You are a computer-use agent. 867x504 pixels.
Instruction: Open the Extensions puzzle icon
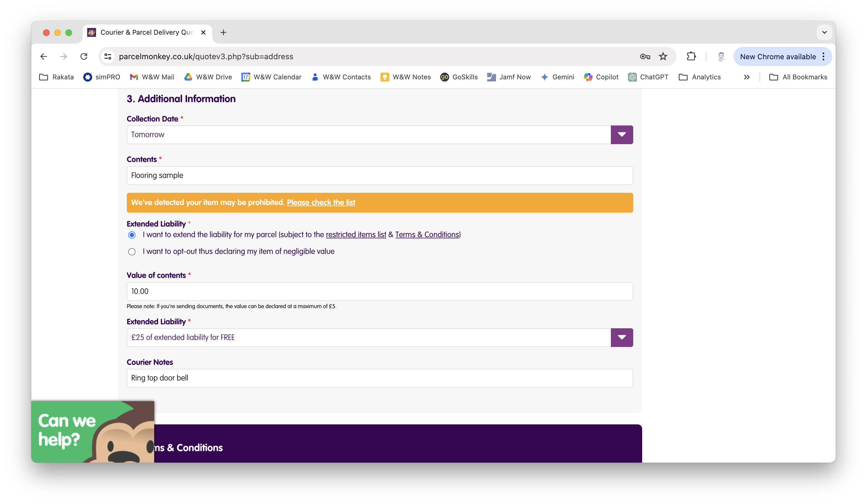pos(691,56)
